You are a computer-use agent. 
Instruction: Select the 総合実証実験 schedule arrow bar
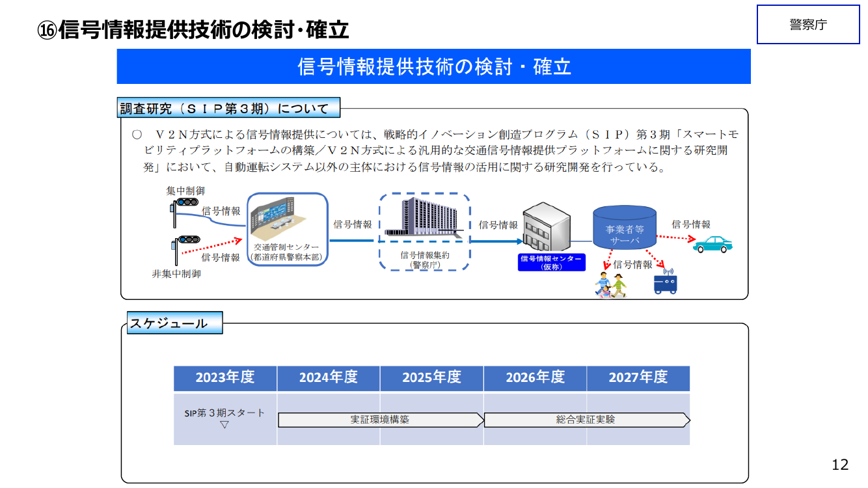(x=587, y=420)
